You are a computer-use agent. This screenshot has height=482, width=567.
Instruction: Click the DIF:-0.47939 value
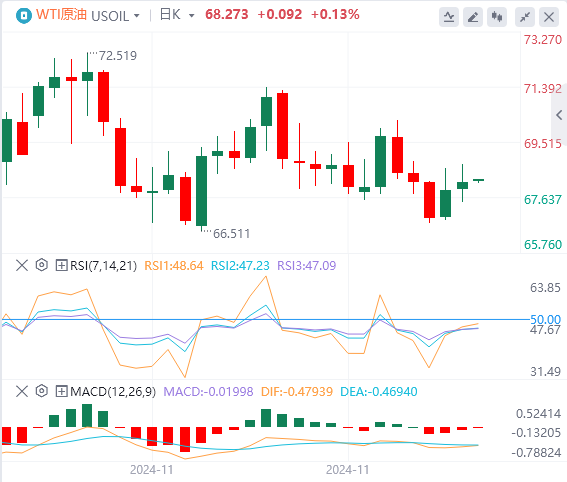click(x=297, y=392)
